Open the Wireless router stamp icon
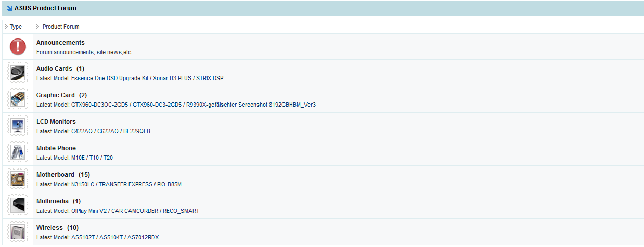 pyautogui.click(x=18, y=232)
